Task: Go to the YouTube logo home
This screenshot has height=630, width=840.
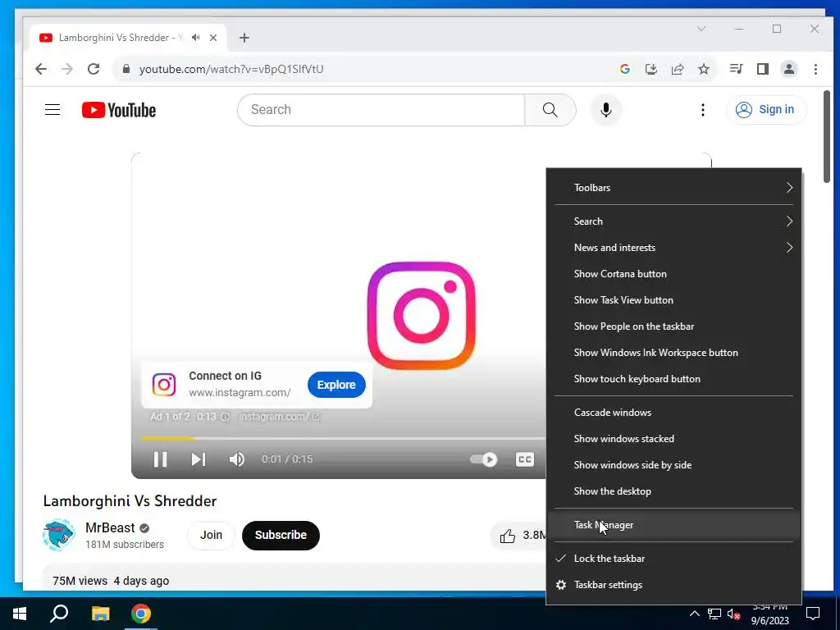Action: point(119,110)
